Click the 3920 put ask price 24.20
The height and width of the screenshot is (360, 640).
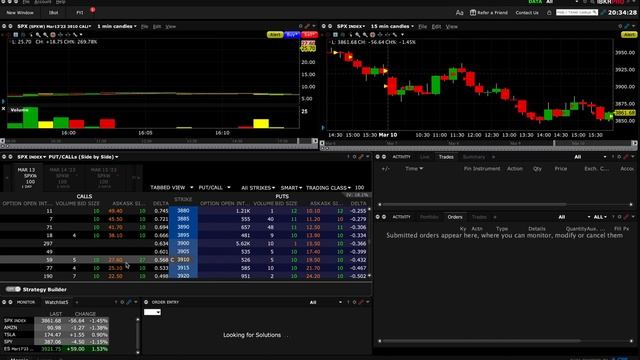click(x=313, y=276)
